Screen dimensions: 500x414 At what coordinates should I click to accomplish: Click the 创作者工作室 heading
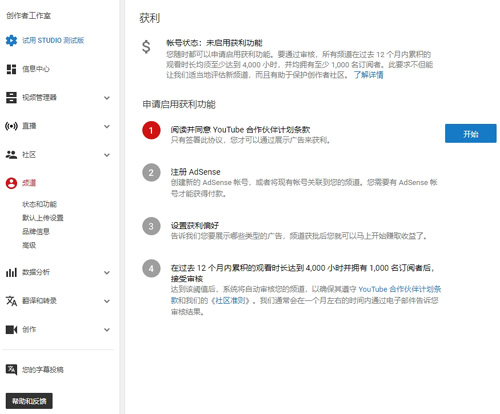[x=29, y=16]
